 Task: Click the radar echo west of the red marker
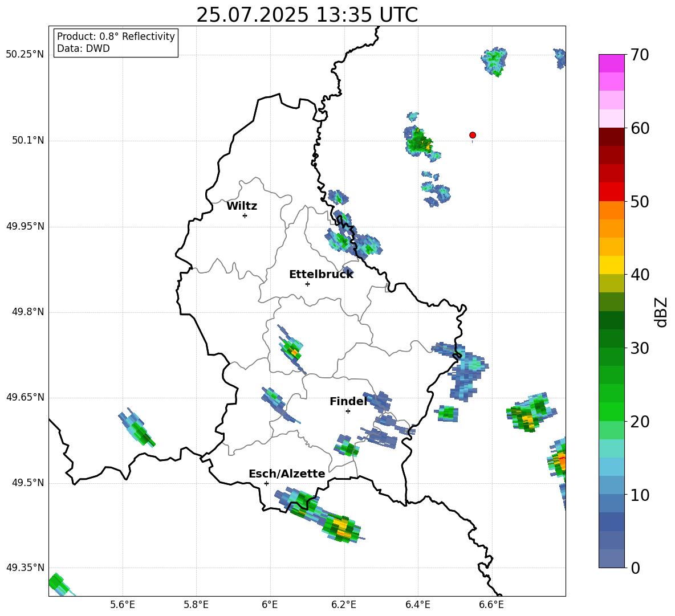[x=420, y=142]
